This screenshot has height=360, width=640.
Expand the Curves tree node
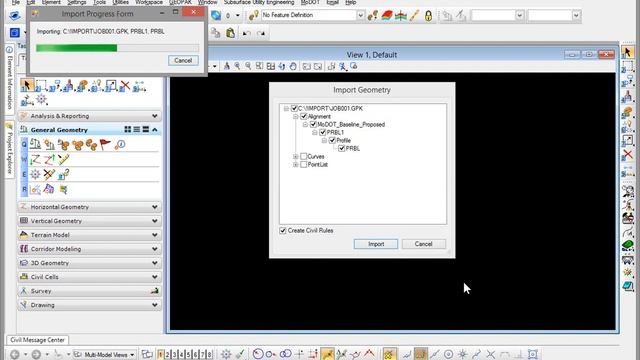pos(296,156)
